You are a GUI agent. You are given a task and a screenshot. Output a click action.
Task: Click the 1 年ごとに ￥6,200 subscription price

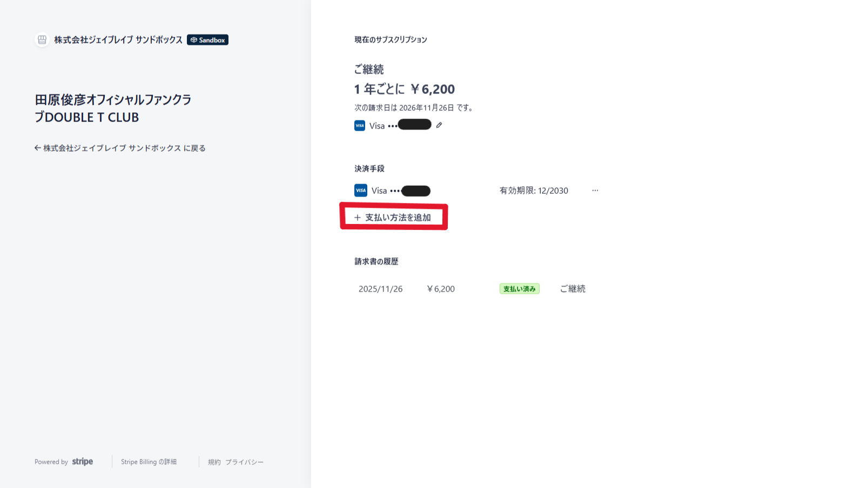click(x=404, y=89)
